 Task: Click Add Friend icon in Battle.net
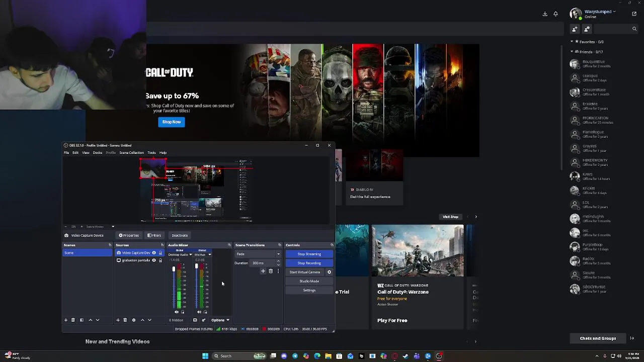(575, 29)
